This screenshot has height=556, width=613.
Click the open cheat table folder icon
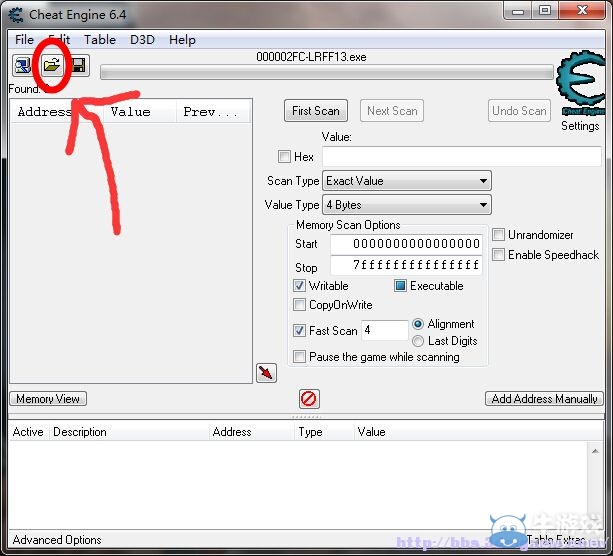click(52, 65)
